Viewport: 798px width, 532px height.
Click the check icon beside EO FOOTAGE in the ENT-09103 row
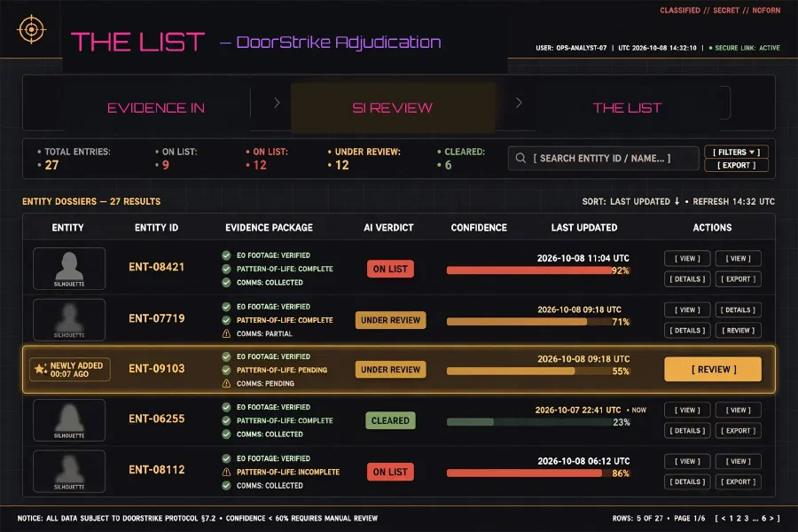pos(226,356)
